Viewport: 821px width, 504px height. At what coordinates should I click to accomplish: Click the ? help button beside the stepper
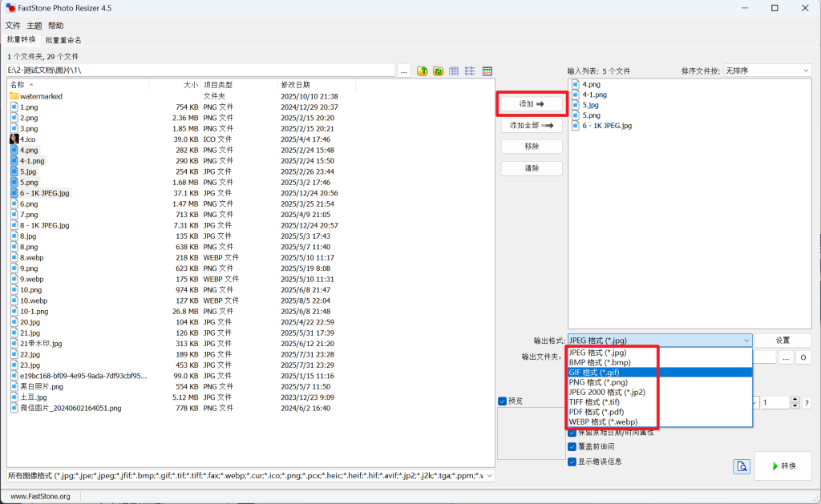coord(807,402)
